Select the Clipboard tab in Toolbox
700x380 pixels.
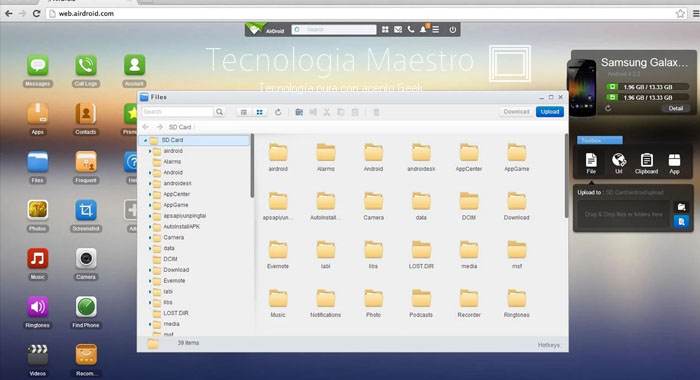[646, 163]
